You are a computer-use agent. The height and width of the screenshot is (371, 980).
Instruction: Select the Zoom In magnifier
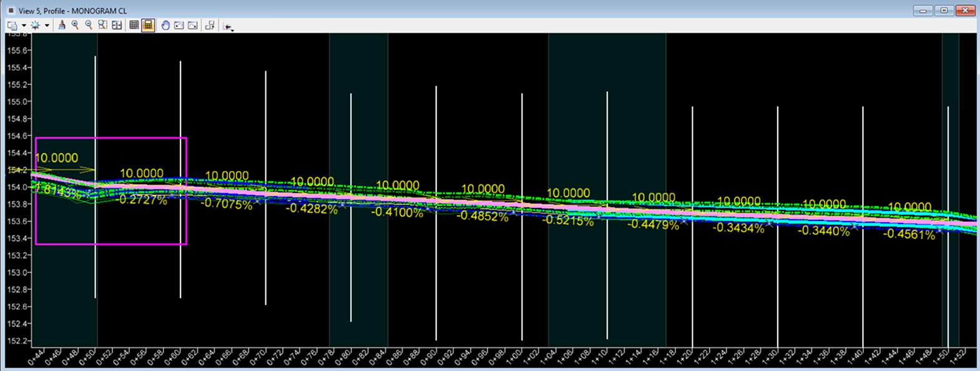pos(75,26)
